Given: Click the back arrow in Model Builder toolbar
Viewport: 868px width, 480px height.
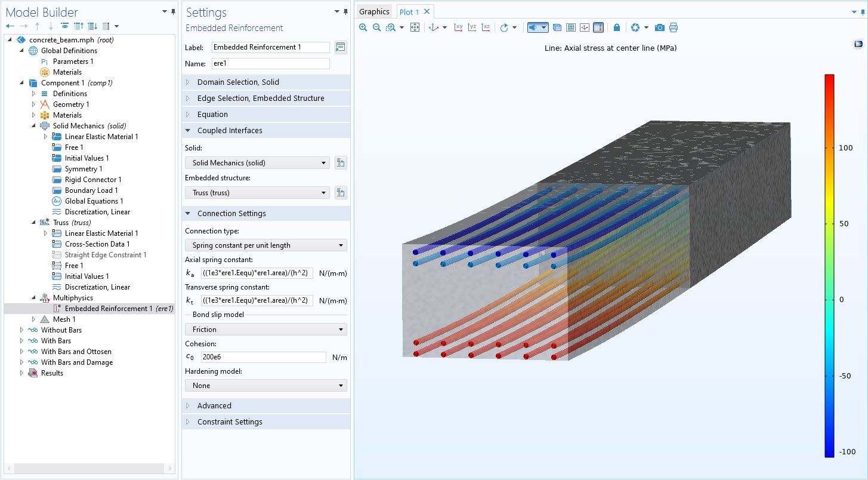Looking at the screenshot, I should point(10,26).
